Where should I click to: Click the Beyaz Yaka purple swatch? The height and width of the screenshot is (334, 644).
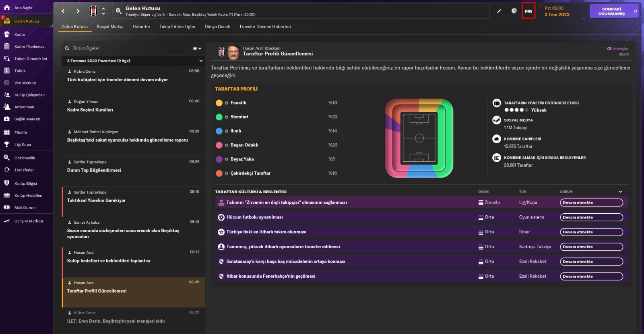click(219, 159)
